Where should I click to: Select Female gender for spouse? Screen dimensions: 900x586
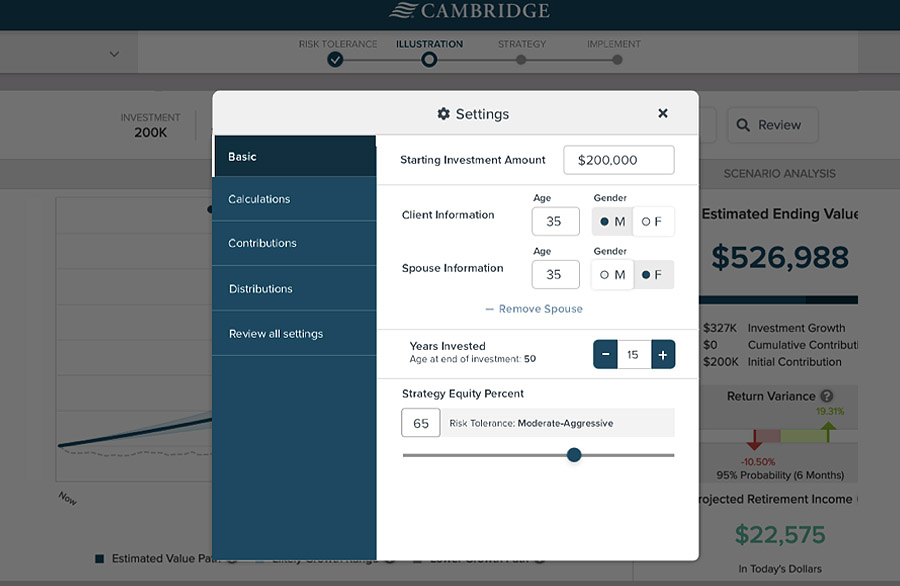click(x=653, y=275)
